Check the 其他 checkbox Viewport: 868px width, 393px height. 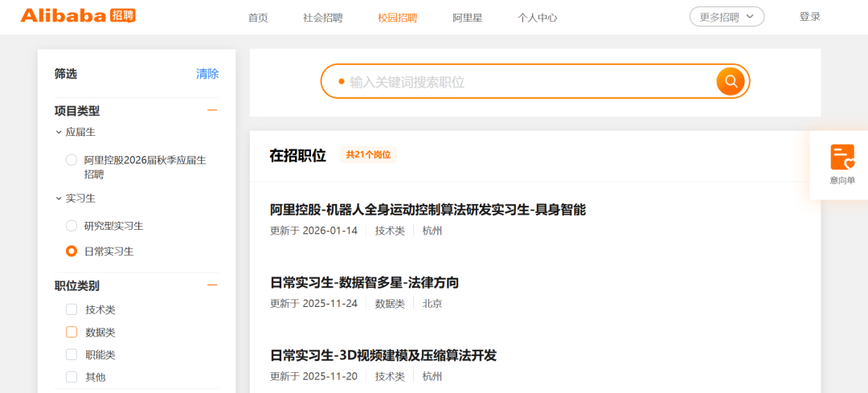point(72,377)
